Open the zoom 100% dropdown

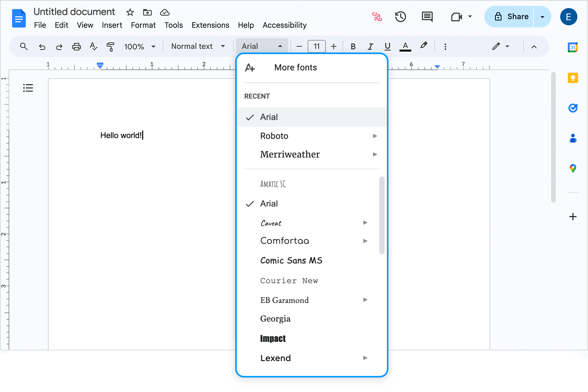(x=140, y=47)
